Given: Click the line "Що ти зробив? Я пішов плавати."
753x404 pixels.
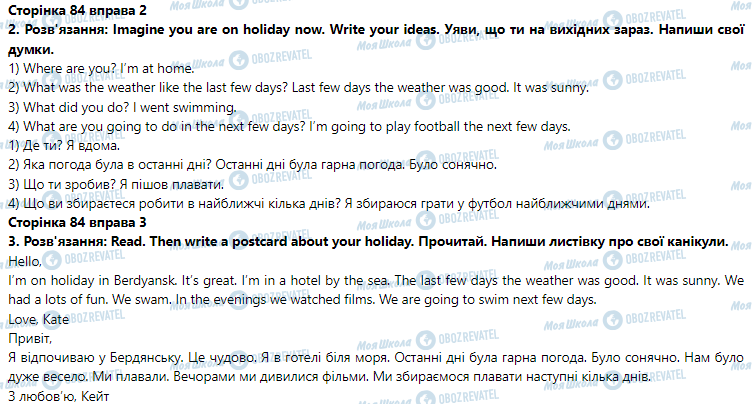Looking at the screenshot, I should pyautogui.click(x=115, y=185).
